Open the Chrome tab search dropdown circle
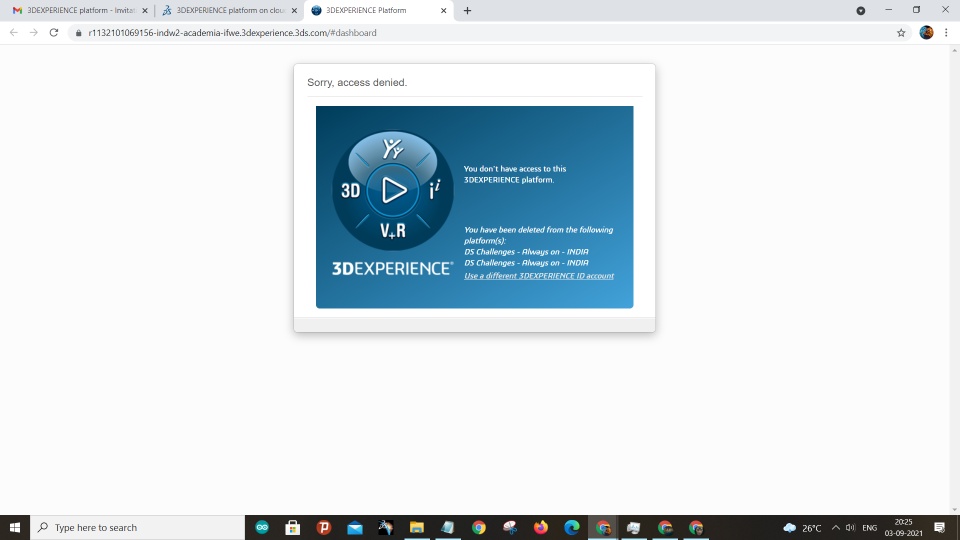Screen dimensions: 960x540 [x=860, y=10]
